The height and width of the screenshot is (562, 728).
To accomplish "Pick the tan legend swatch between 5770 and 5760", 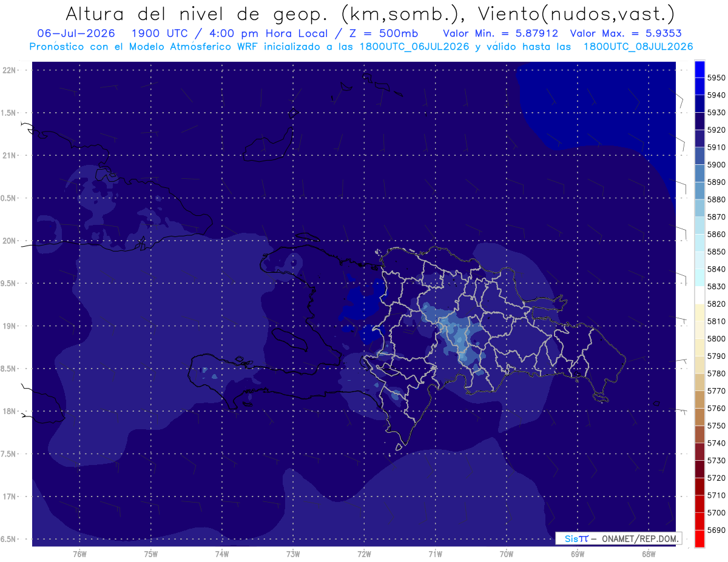I will coord(699,400).
